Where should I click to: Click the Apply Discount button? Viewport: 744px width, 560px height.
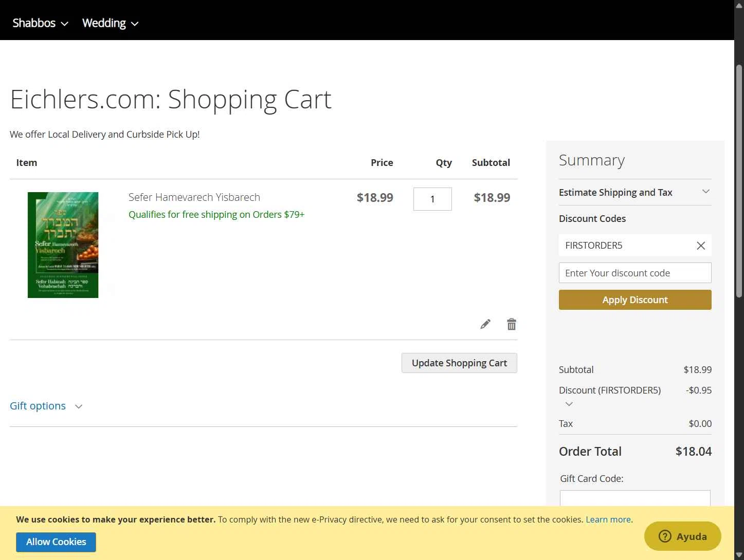pyautogui.click(x=635, y=300)
